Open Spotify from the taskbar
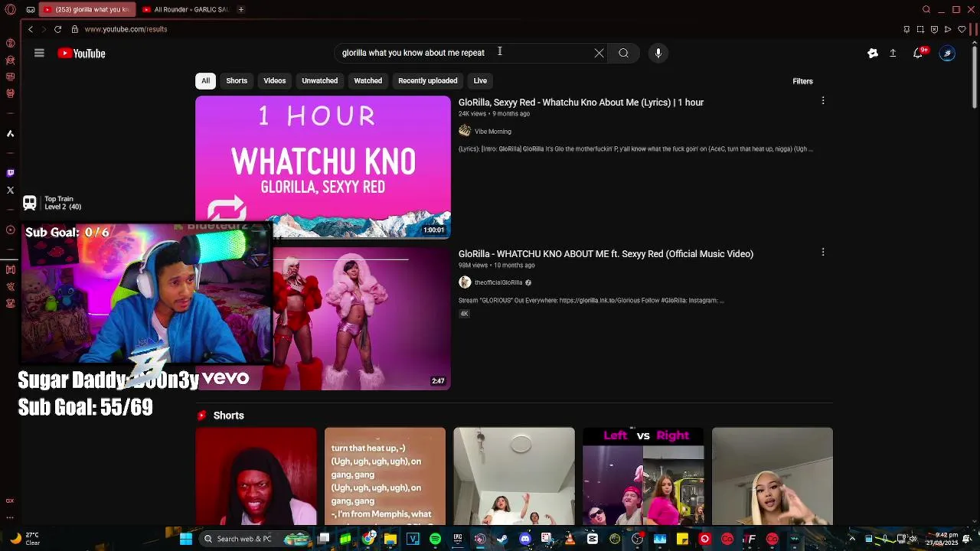This screenshot has height=551, width=980. click(435, 539)
